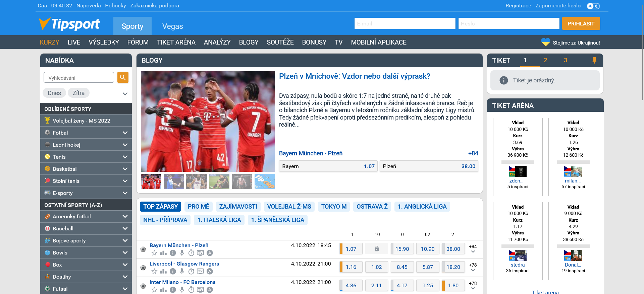
Task: Open info icon for Liverpool - Glasgow Rangers
Action: [173, 271]
